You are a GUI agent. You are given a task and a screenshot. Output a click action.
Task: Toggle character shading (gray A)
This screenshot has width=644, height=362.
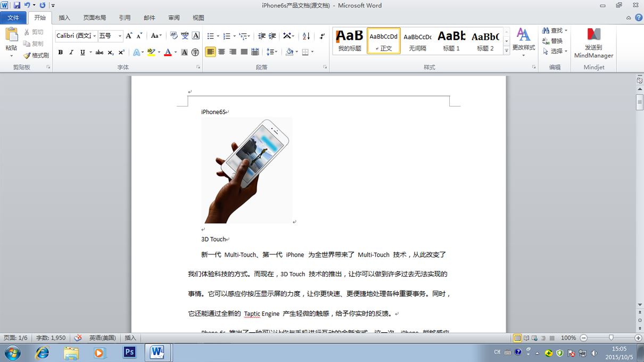pos(184,52)
